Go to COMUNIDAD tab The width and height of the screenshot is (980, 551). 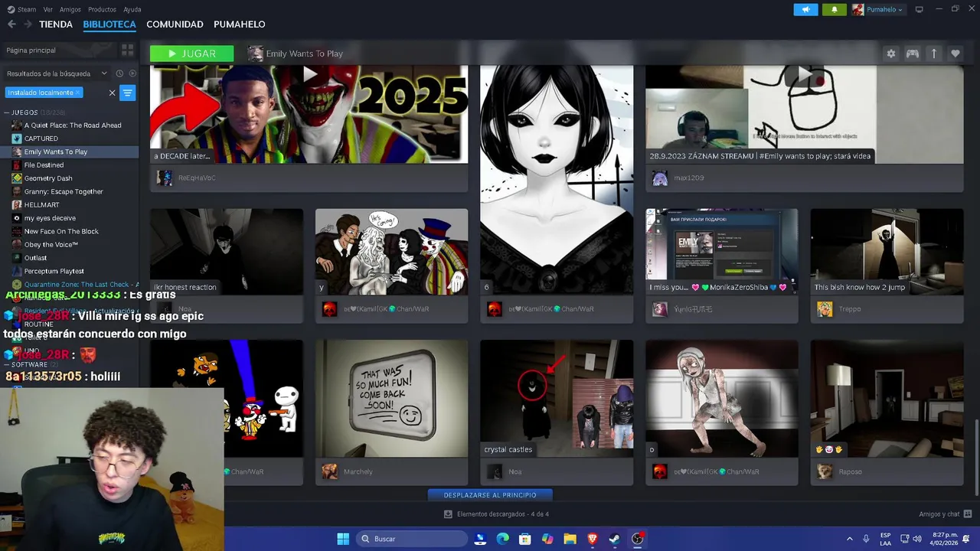[175, 24]
